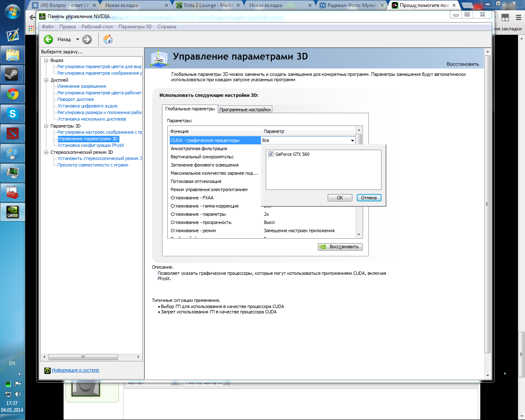525x420 pixels.
Task: Open the CUDA parameter dropdown arrow
Action: point(352,141)
